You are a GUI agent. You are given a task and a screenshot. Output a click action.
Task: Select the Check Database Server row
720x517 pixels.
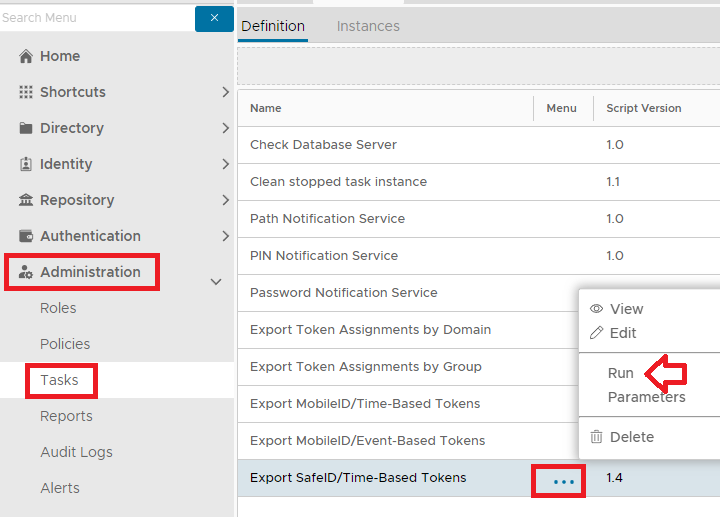coord(323,145)
